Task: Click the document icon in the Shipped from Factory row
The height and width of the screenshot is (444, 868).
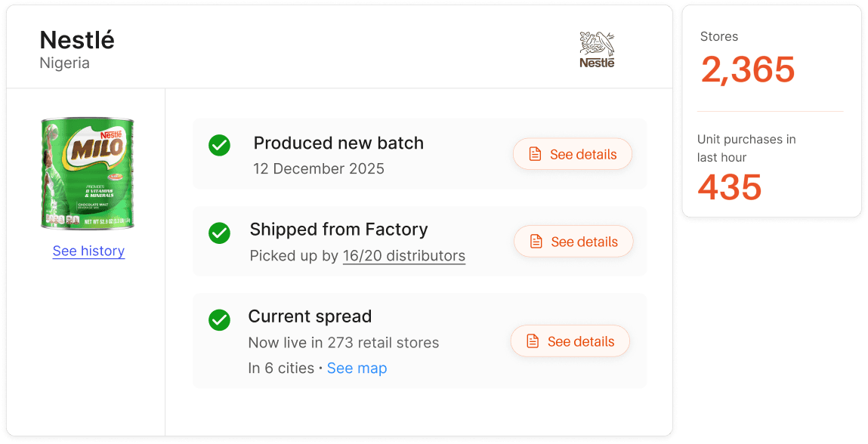Action: (537, 242)
